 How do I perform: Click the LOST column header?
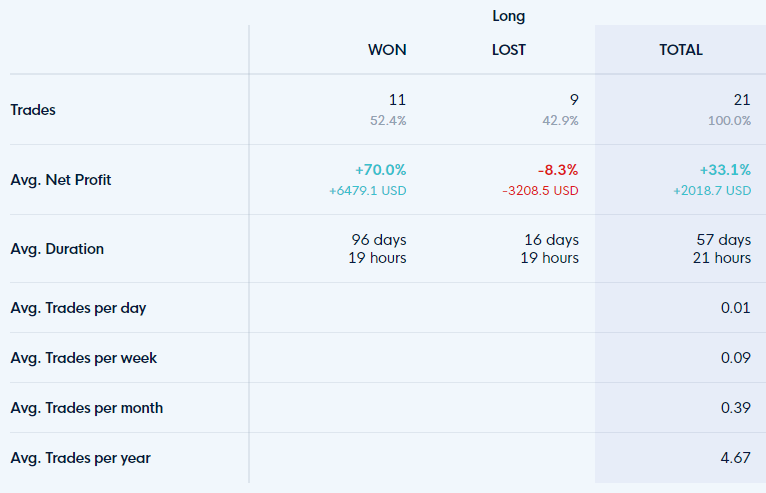click(x=509, y=50)
